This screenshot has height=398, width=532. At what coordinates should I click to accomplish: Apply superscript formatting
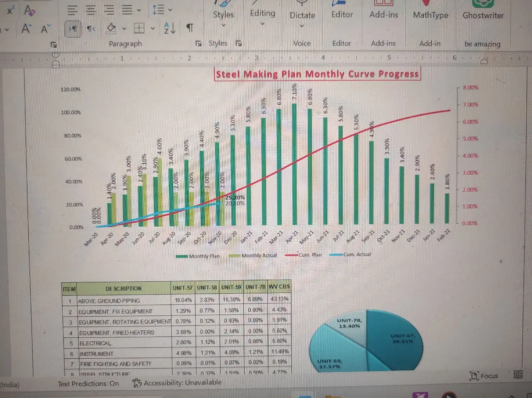[x=11, y=11]
